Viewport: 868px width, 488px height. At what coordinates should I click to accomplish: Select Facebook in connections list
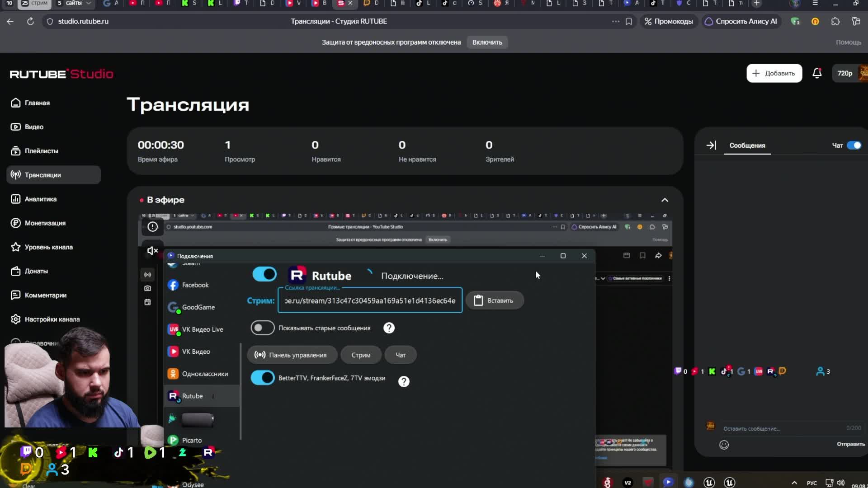202,285
